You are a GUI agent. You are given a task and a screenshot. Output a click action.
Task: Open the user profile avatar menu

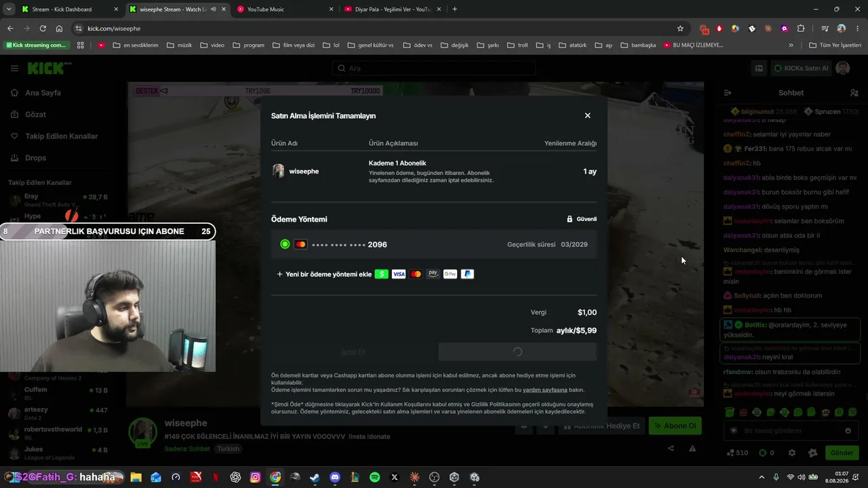pos(843,68)
